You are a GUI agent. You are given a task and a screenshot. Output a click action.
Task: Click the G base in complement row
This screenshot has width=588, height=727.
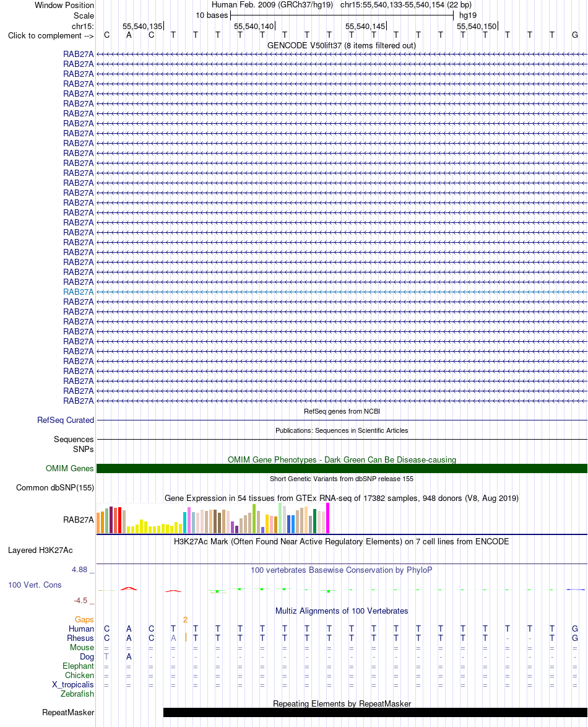[574, 35]
